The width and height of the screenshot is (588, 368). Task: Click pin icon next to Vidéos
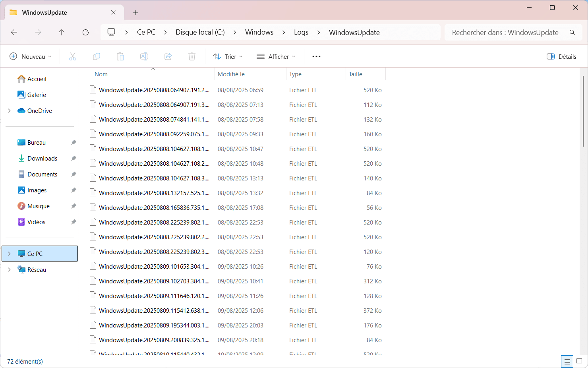pyautogui.click(x=73, y=222)
